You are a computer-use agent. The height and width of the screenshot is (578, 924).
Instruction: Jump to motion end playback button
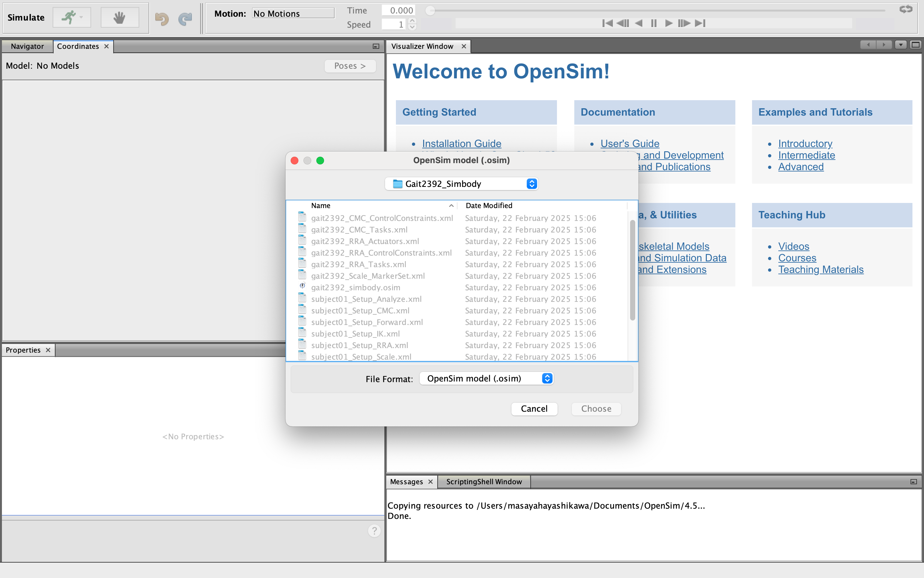(700, 23)
